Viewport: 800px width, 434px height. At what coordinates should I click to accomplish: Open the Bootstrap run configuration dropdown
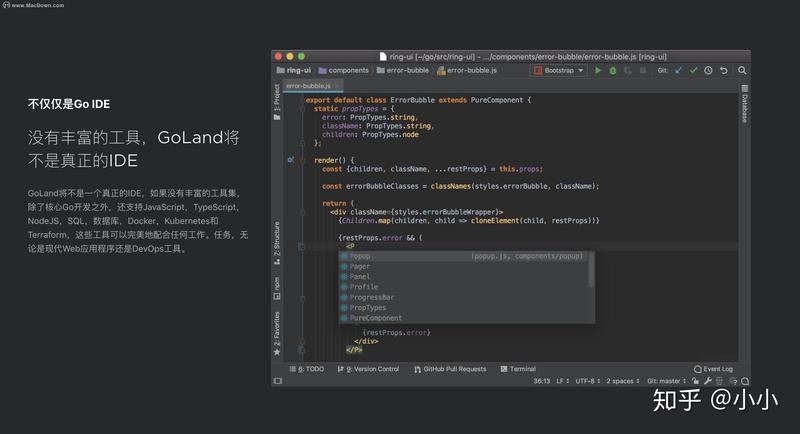pos(559,70)
